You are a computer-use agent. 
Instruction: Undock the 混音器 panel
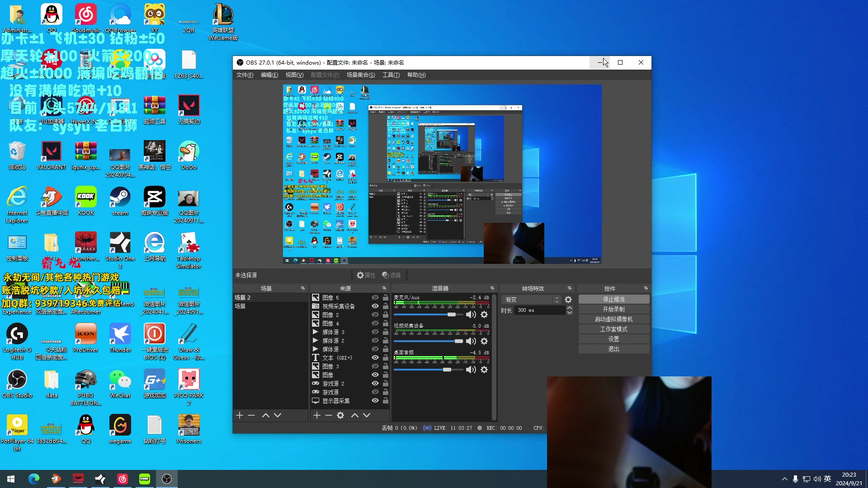(x=492, y=288)
